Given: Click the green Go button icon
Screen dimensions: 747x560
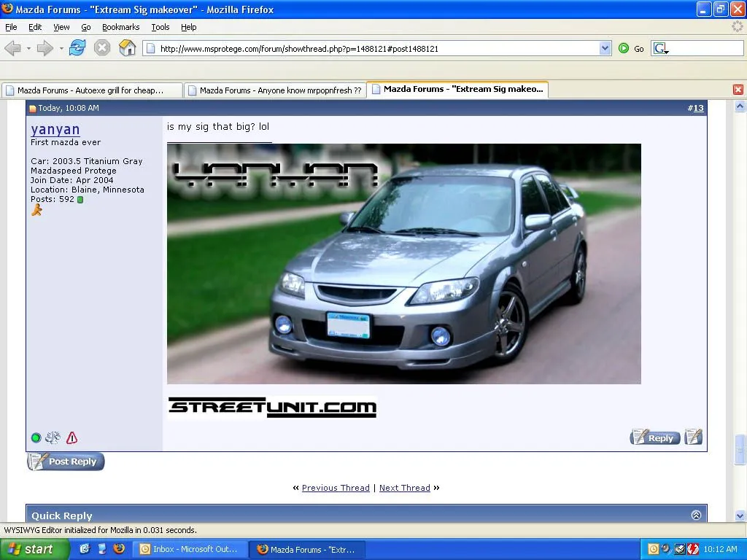Looking at the screenshot, I should [624, 48].
